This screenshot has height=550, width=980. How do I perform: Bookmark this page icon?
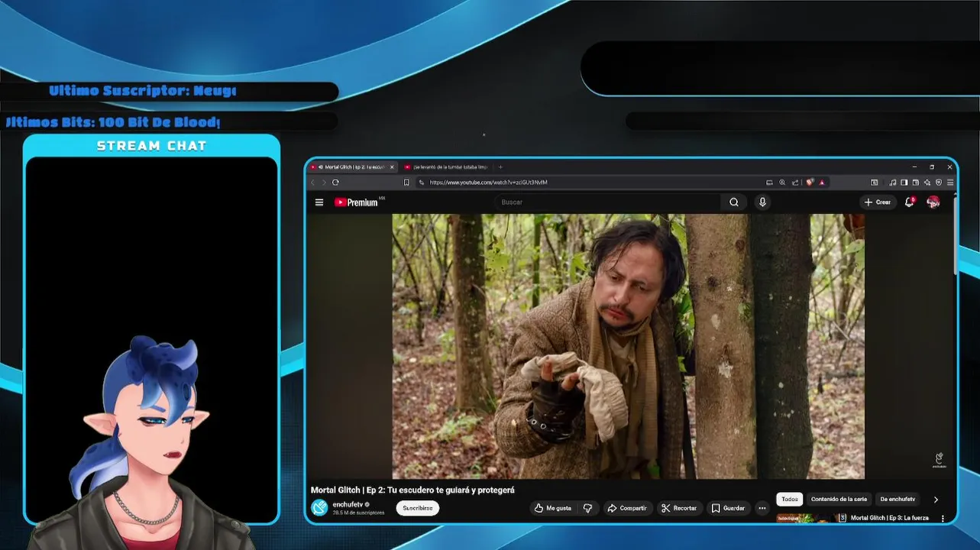406,183
